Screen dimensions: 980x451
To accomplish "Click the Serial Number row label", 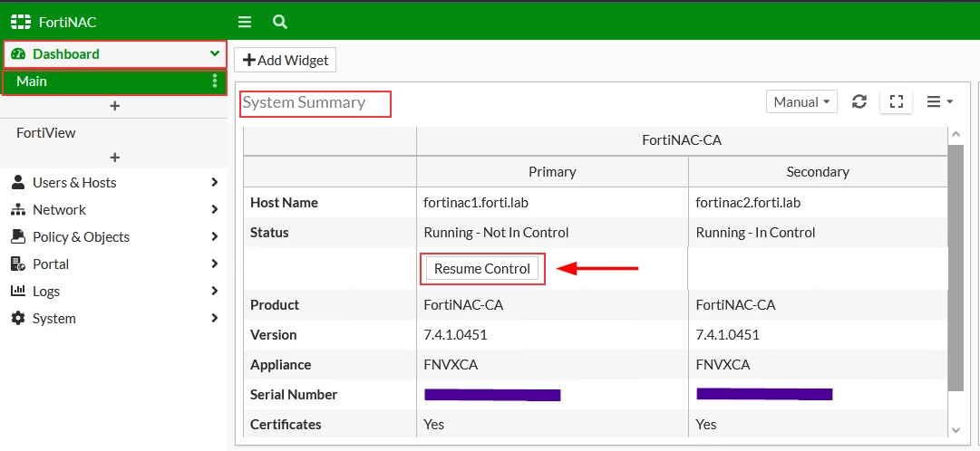I will pos(294,395).
